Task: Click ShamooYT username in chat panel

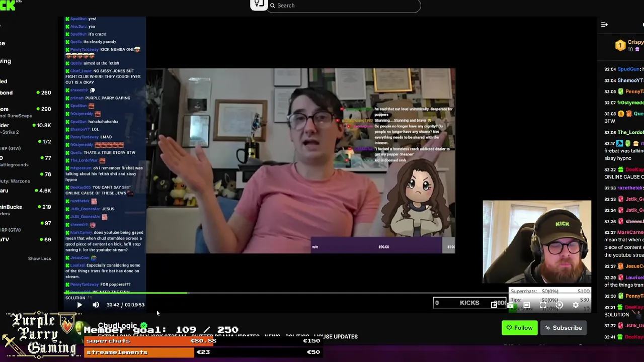Action: [631, 80]
